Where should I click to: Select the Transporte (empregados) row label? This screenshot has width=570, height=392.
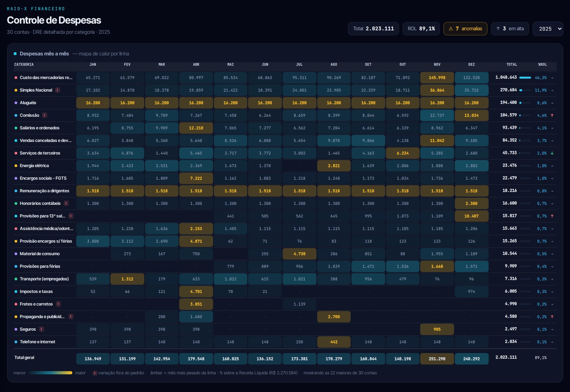(44, 279)
